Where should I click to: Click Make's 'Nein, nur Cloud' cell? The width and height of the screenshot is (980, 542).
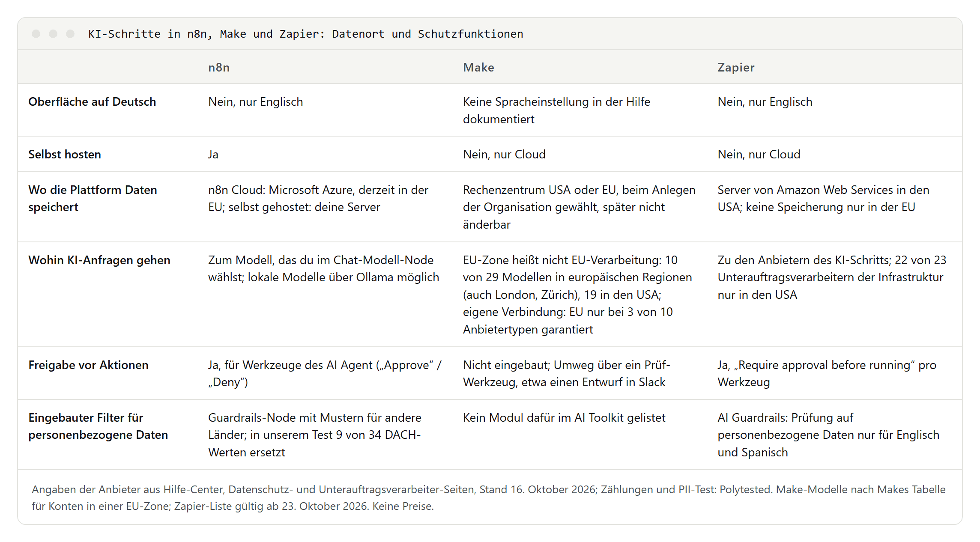504,154
